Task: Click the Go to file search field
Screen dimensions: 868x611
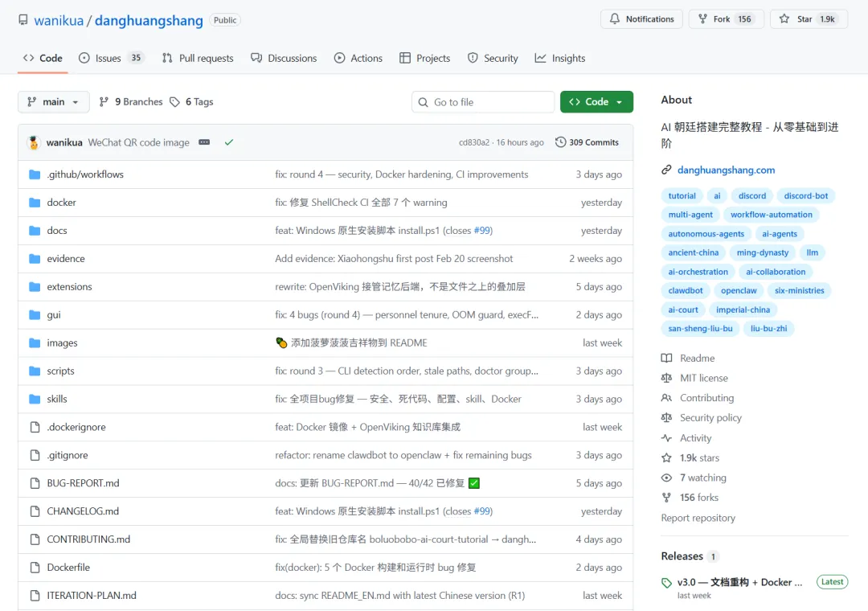Action: pyautogui.click(x=483, y=102)
